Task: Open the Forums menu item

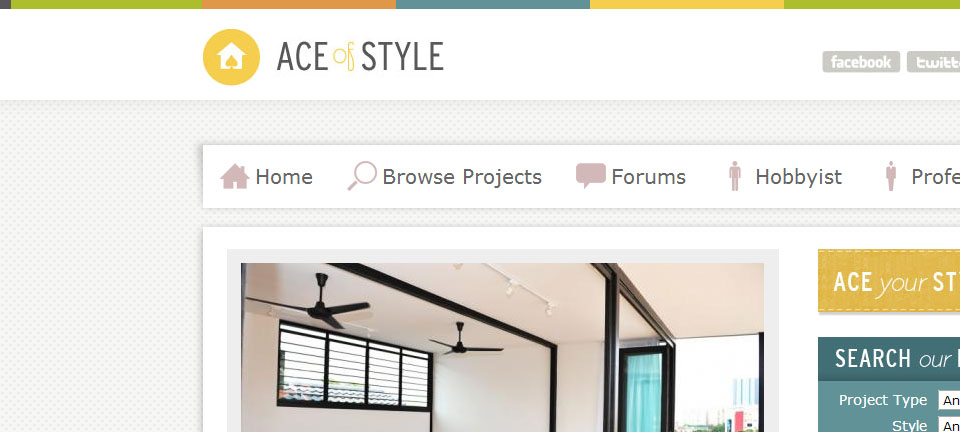Action: coord(648,177)
